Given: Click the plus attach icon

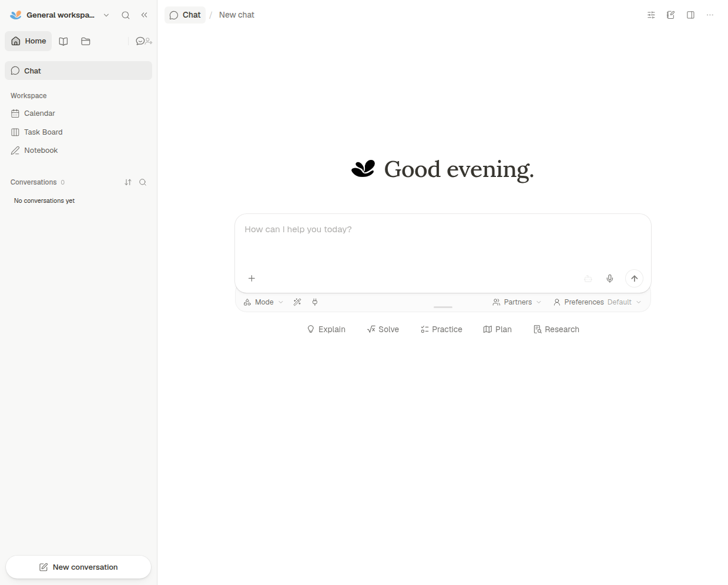Looking at the screenshot, I should (x=251, y=279).
